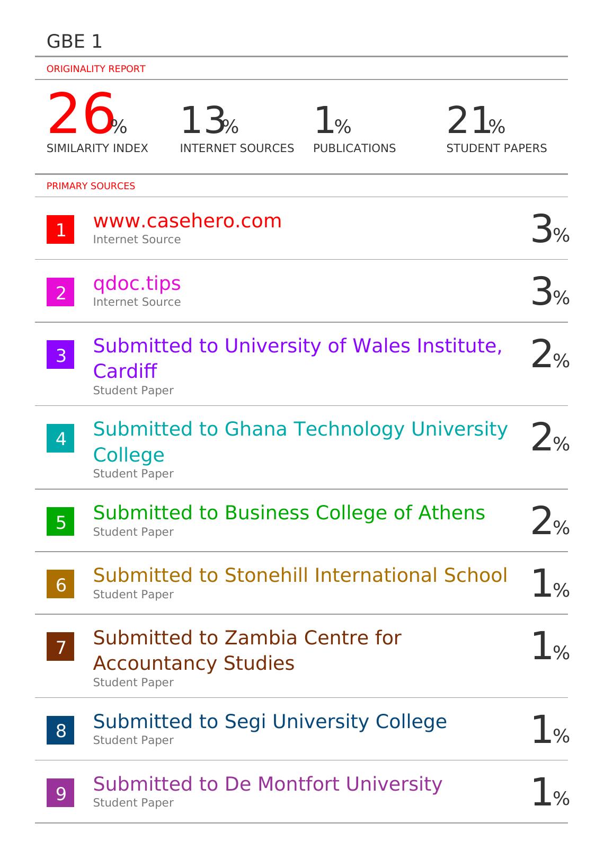Click Zambia Centre for Accountancy Studies source

(x=247, y=638)
